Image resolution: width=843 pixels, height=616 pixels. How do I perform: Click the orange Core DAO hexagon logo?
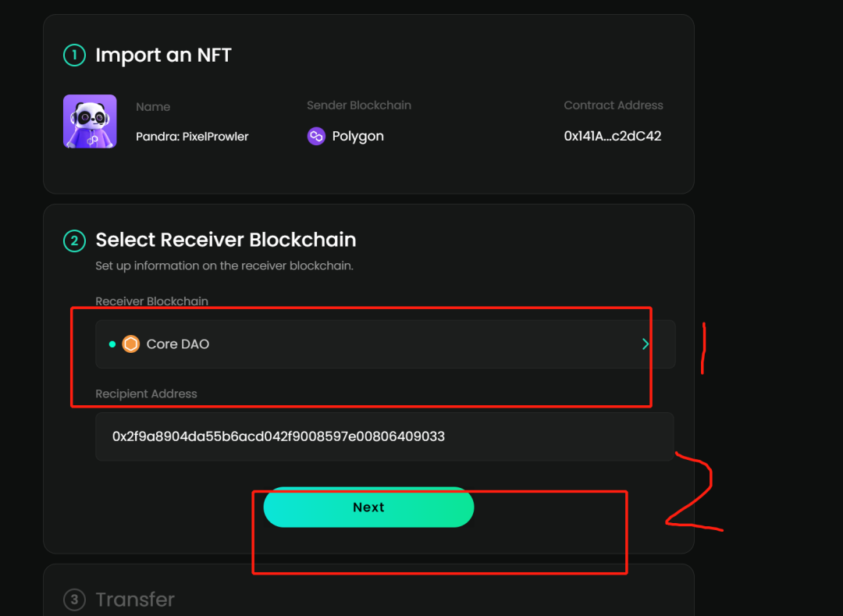[x=131, y=344]
